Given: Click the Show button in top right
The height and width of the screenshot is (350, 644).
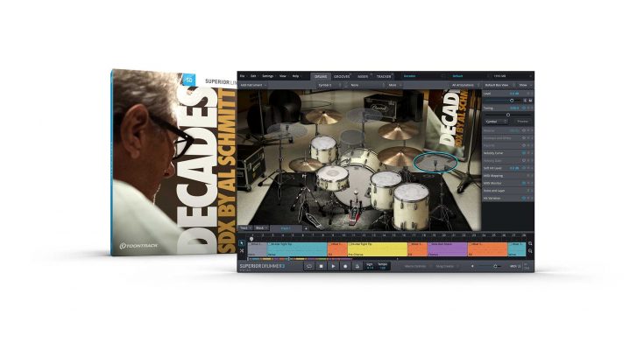Looking at the screenshot, I should [523, 85].
